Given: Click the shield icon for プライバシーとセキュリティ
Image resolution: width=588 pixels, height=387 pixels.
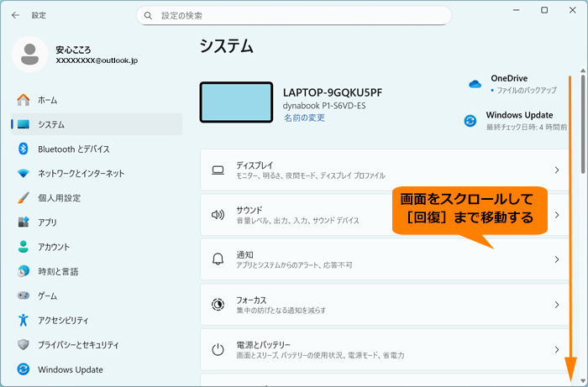Looking at the screenshot, I should point(24,345).
